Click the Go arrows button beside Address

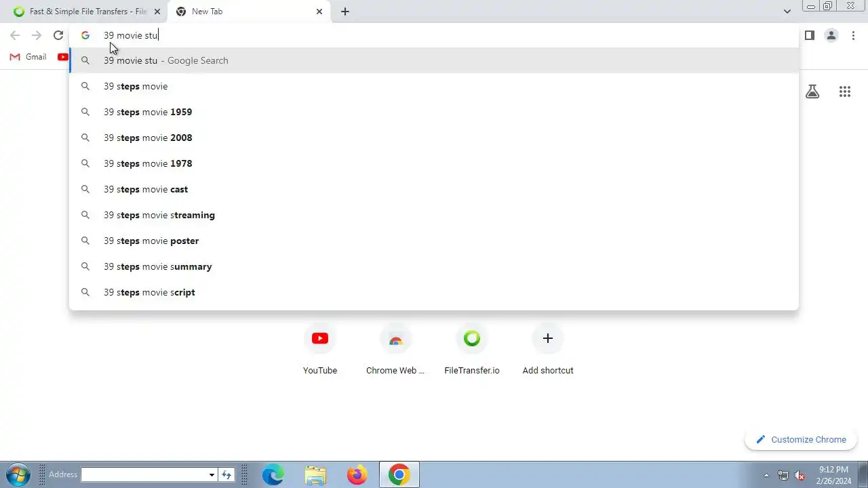pos(226,474)
